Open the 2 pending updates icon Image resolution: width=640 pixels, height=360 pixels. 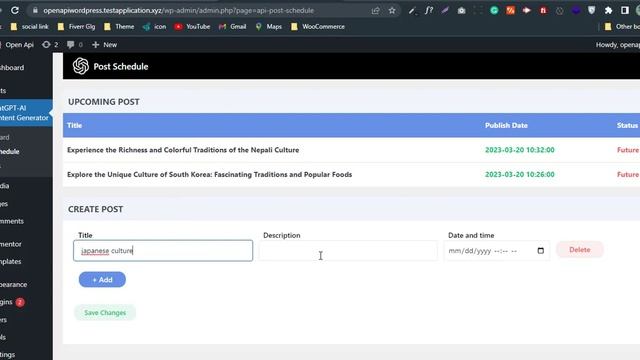(x=50, y=45)
